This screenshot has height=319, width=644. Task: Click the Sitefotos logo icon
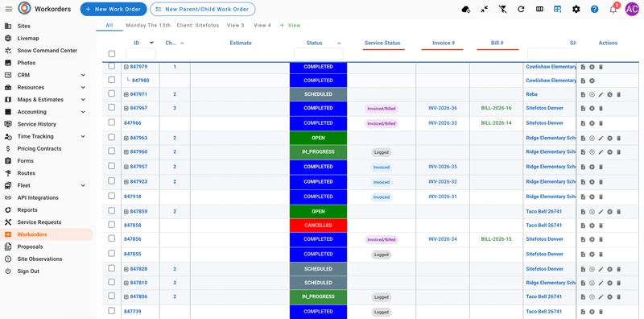pos(24,8)
